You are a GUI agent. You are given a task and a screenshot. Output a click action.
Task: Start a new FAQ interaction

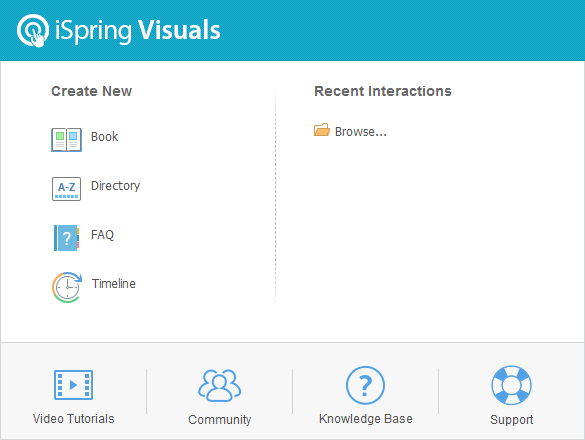pyautogui.click(x=102, y=235)
